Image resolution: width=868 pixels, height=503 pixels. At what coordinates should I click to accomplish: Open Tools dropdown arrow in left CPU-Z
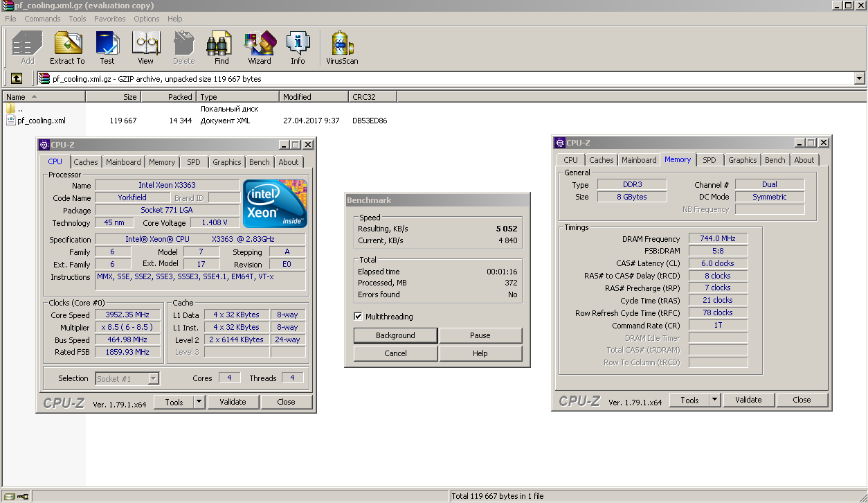pos(198,402)
